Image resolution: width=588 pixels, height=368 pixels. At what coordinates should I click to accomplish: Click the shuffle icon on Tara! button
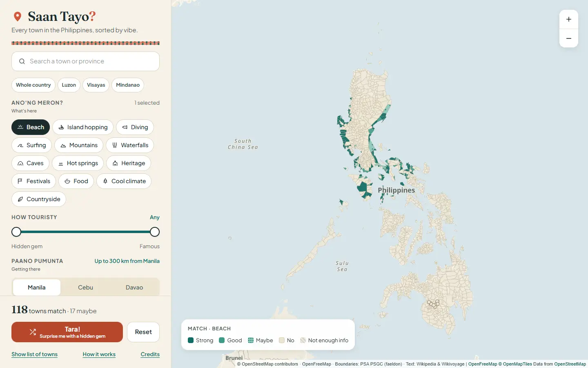33,332
